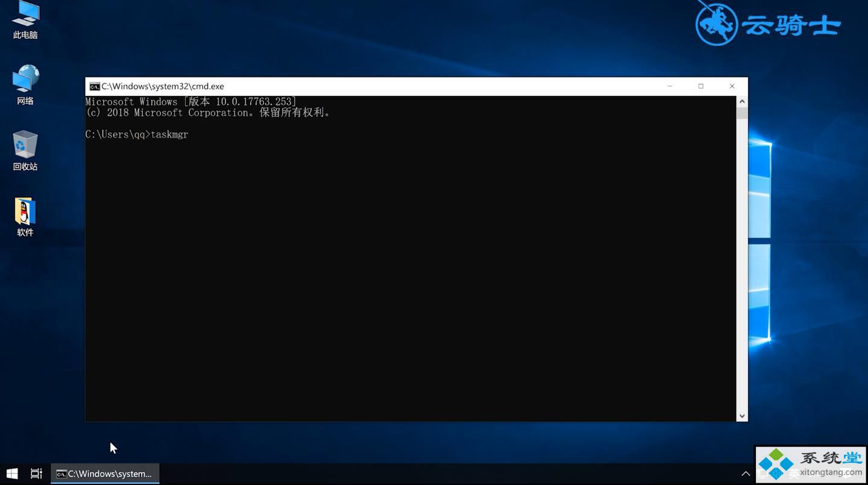The height and width of the screenshot is (485, 868).
Task: Click the 'Microsoft Windows [版本 10.0.17763.253]' line
Action: click(191, 102)
